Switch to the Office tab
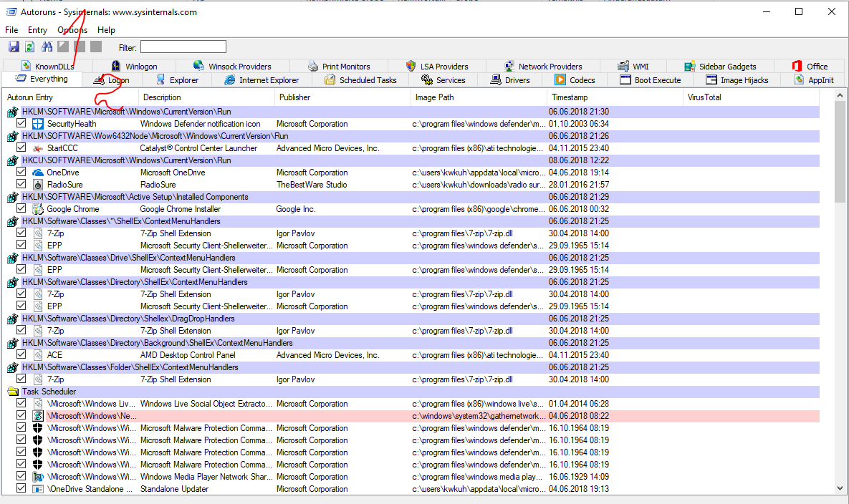 810,67
